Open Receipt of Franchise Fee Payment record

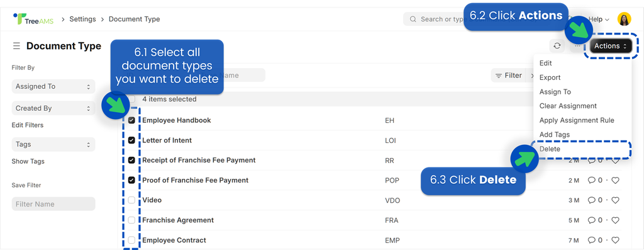point(199,160)
